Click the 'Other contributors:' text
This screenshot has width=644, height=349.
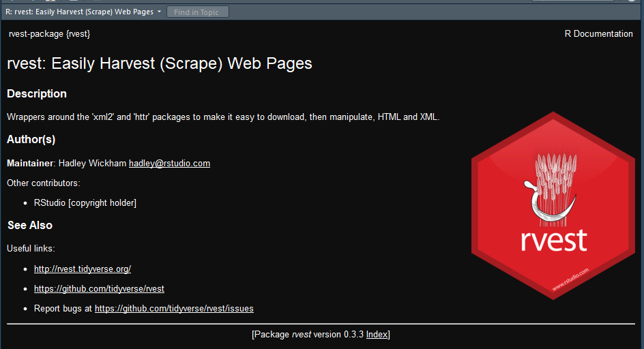[44, 183]
